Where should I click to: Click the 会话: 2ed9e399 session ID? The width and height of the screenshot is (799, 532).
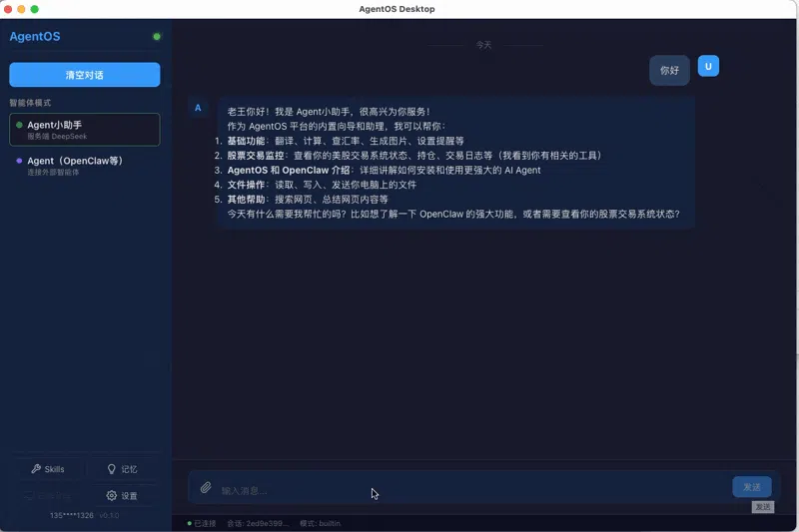click(x=258, y=523)
